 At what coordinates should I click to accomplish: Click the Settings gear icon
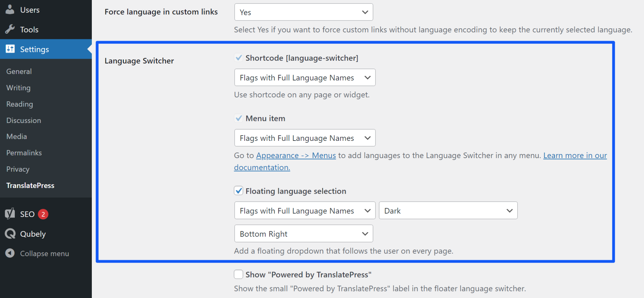click(x=10, y=49)
